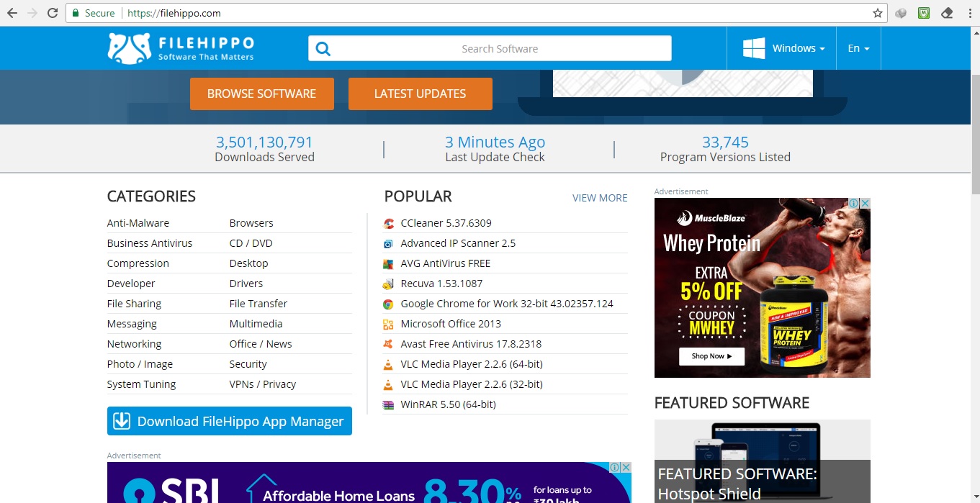
Task: Click the Avast Free Antivirus icon
Action: (x=389, y=344)
